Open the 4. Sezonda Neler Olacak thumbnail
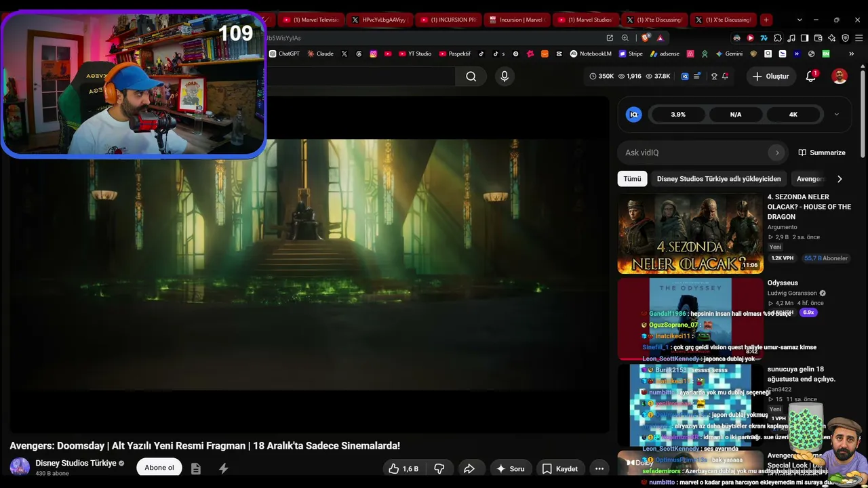This screenshot has width=868, height=488. (690, 233)
